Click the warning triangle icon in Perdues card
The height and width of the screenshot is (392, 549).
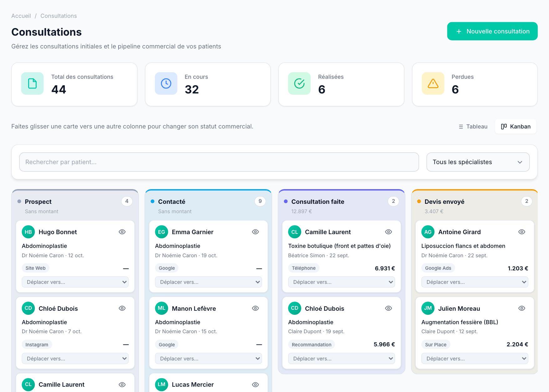click(x=433, y=83)
